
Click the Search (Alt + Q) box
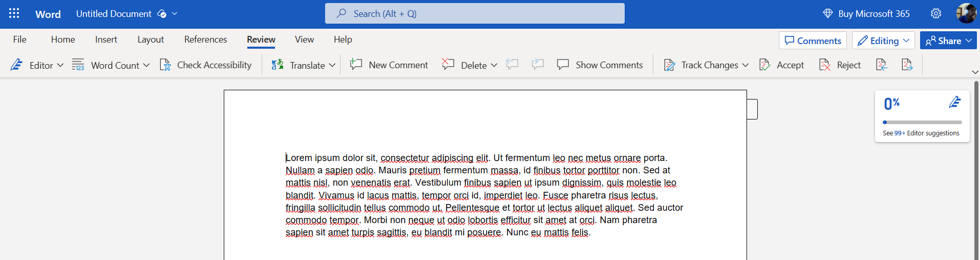click(475, 13)
